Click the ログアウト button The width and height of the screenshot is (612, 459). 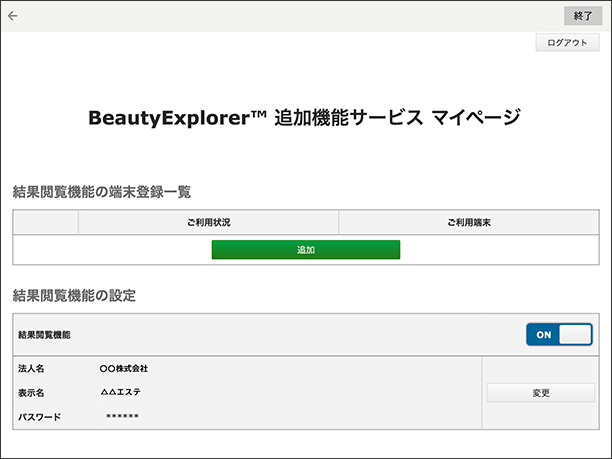(567, 43)
